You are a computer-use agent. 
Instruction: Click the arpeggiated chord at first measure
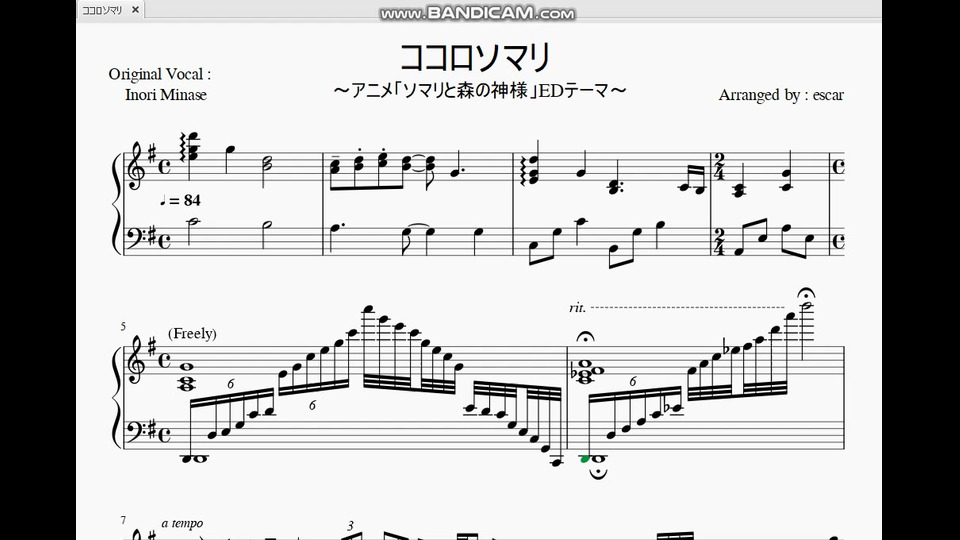pyautogui.click(x=190, y=149)
